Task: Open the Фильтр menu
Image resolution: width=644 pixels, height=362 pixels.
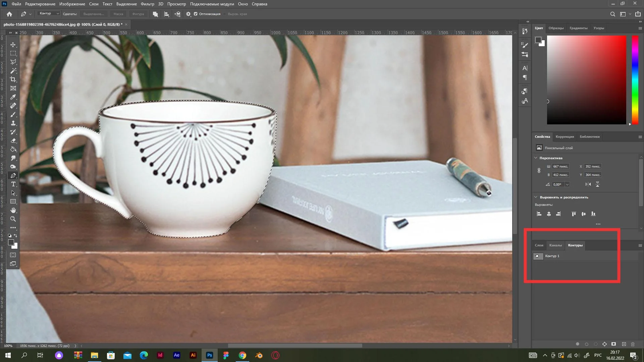Action: pyautogui.click(x=147, y=4)
